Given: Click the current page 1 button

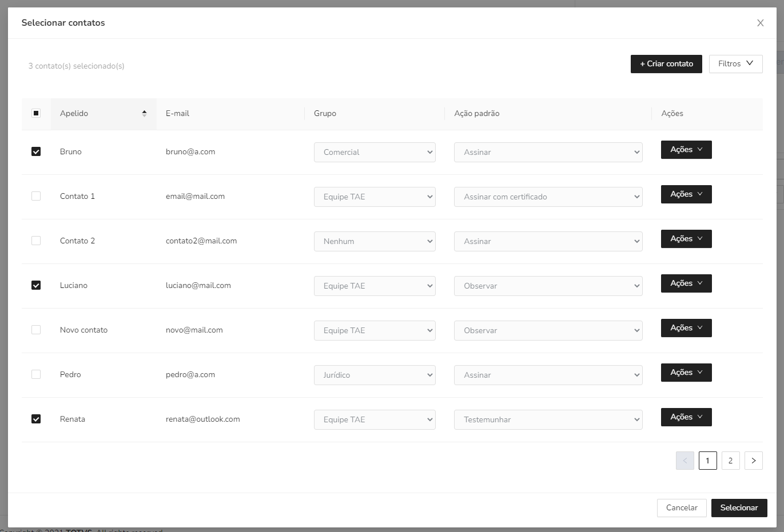Looking at the screenshot, I should pyautogui.click(x=707, y=461).
